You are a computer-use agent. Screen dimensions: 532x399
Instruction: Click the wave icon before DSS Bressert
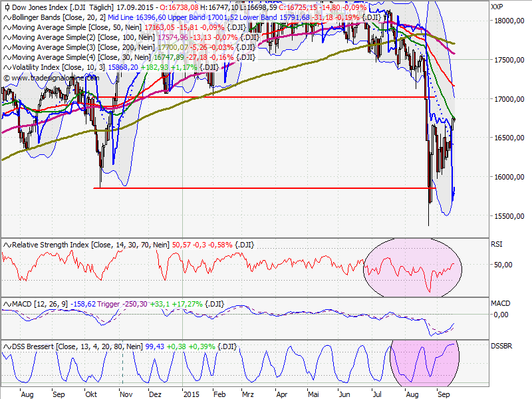[7, 346]
